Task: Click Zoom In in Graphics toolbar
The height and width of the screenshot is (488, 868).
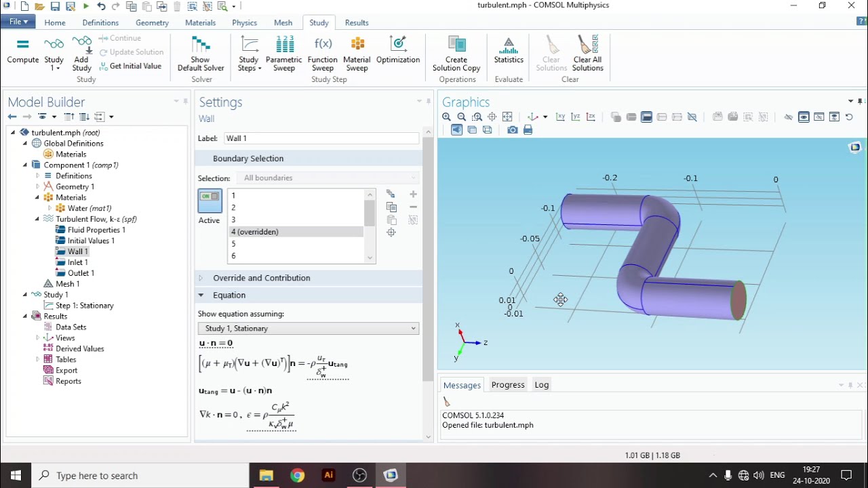Action: [x=446, y=117]
